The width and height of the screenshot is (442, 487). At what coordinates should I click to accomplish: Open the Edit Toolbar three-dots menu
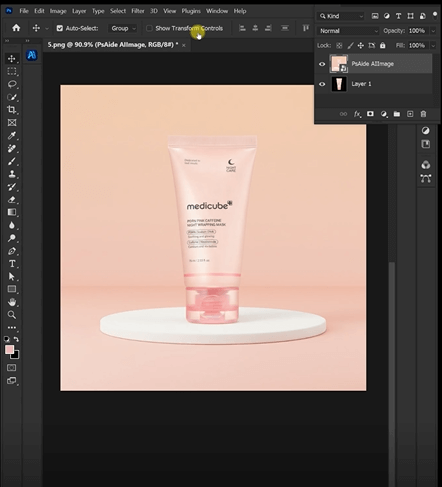pos(12,327)
